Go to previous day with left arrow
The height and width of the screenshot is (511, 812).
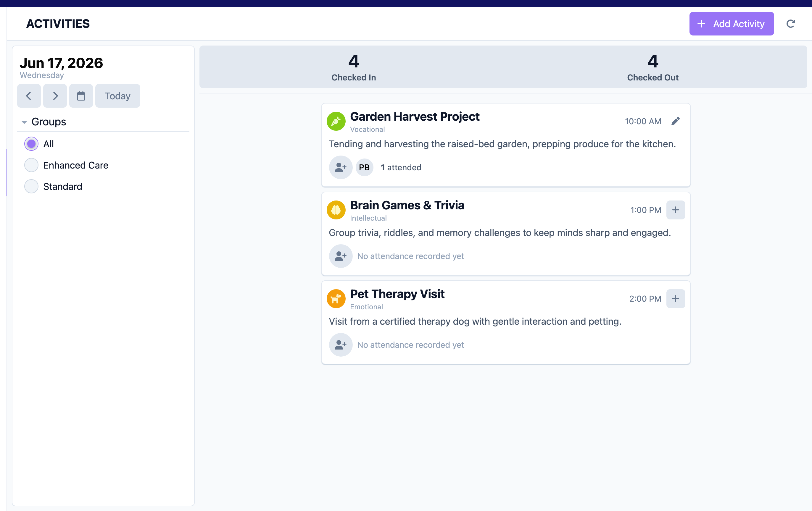tap(29, 96)
